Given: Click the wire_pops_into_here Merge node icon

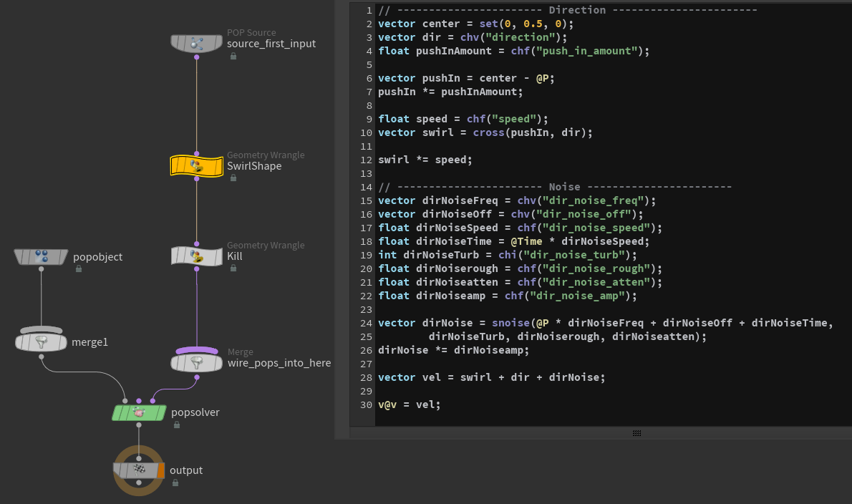Looking at the screenshot, I should (x=197, y=363).
